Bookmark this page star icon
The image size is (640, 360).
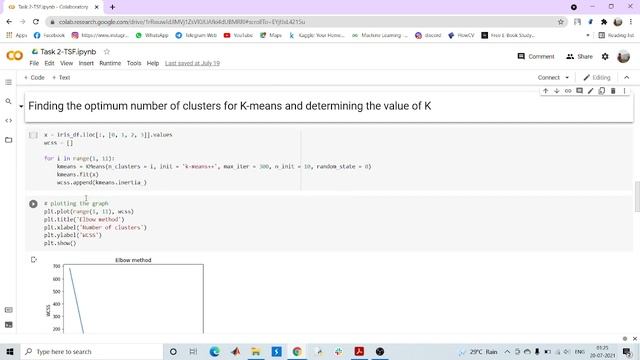coord(561,22)
